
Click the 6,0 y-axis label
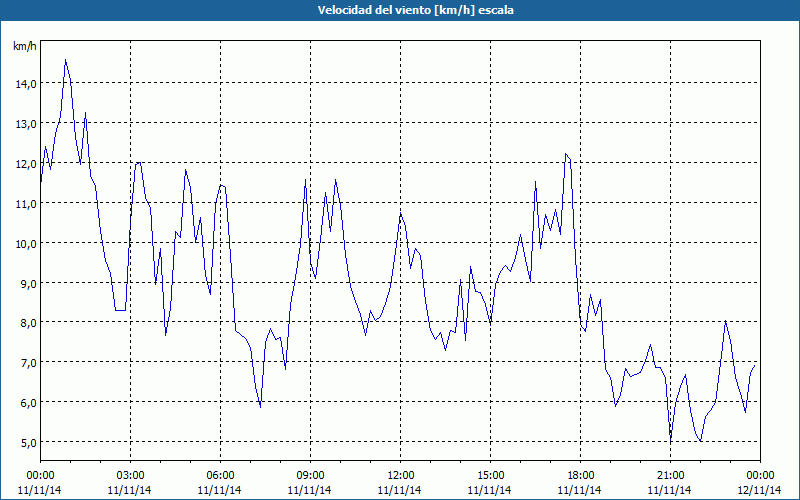(28, 403)
